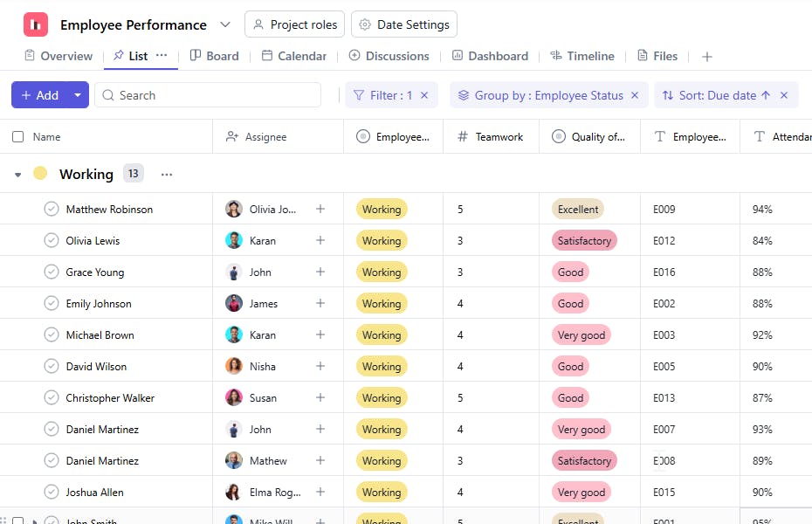Collapse the Working group
The height and width of the screenshot is (524, 812).
pos(18,175)
